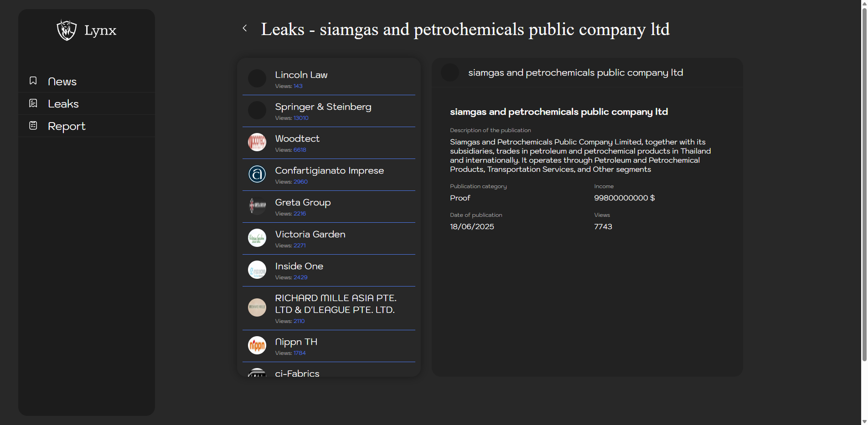868x425 pixels.
Task: Click the Nippn TH orange logo
Action: 257,345
